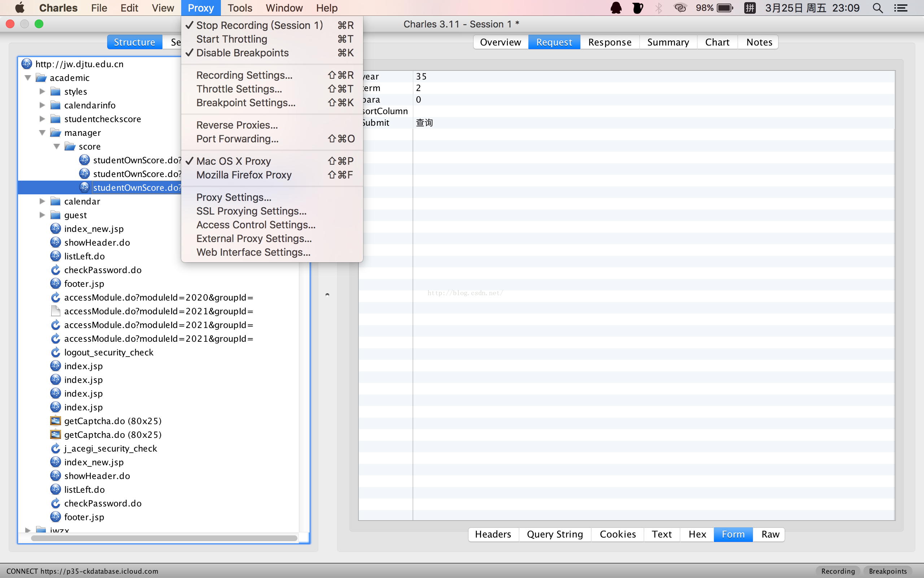Open Web Interface Settings...

coord(272,252)
